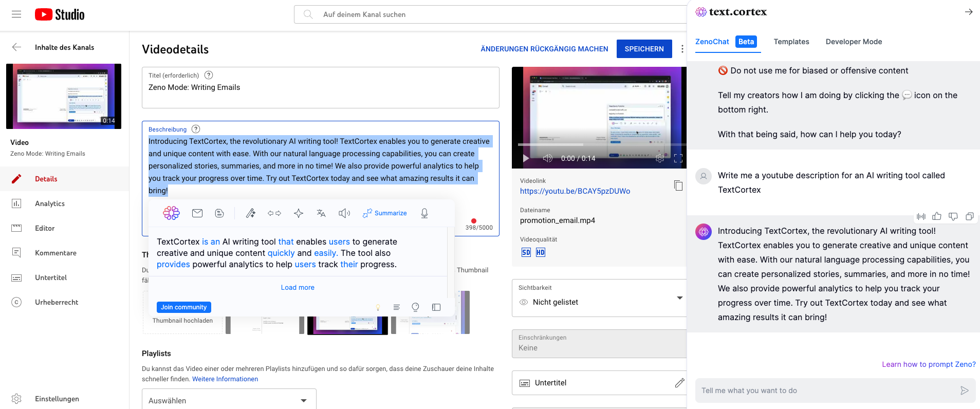Click the text lines icon in popup footer

click(396, 307)
